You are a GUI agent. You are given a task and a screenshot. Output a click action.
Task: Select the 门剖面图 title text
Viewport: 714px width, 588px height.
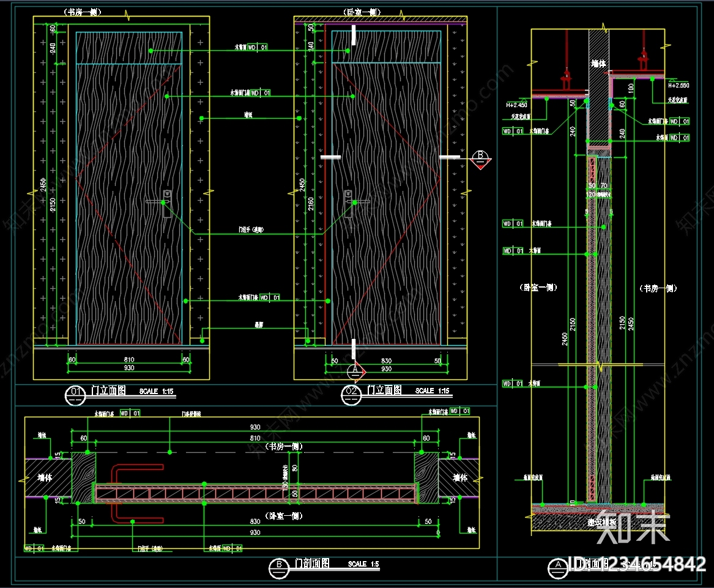[x=313, y=564]
